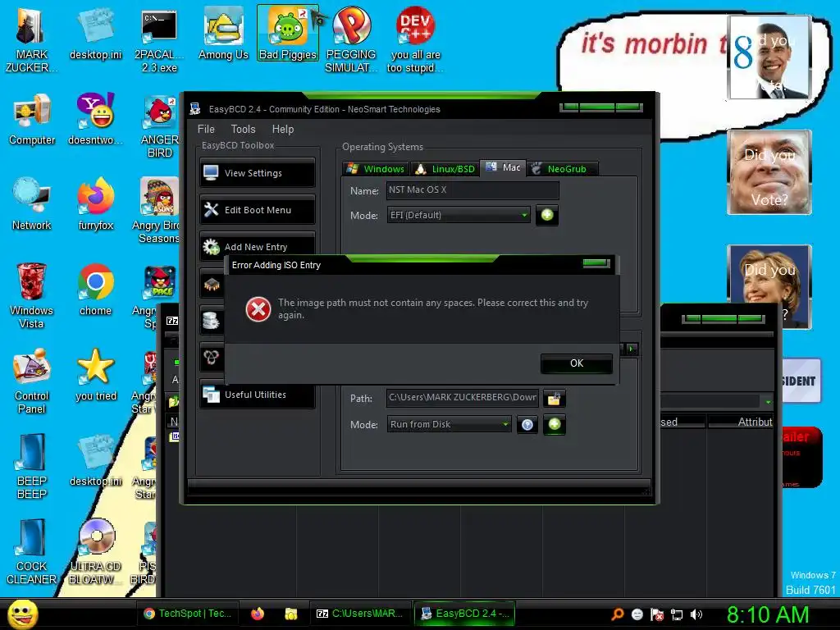Open the 2PACAL... 2.3.exe desktop icon
Screen dimensions: 840x630
pos(159,41)
